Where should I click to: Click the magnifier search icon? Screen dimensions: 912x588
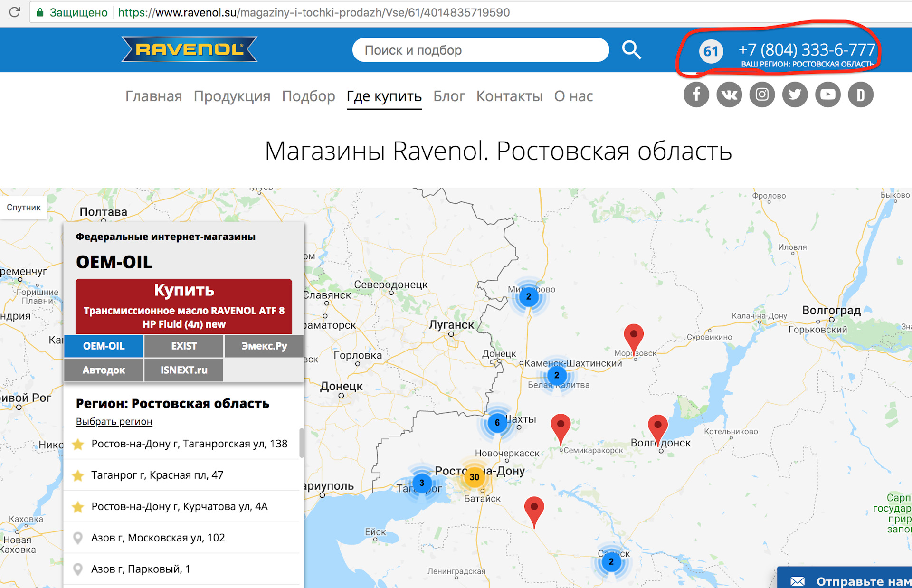(x=631, y=50)
